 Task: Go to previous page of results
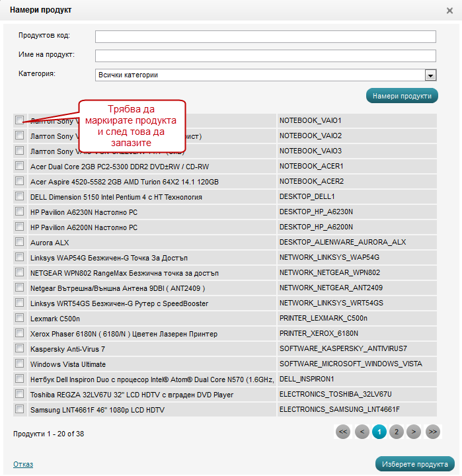(x=362, y=432)
